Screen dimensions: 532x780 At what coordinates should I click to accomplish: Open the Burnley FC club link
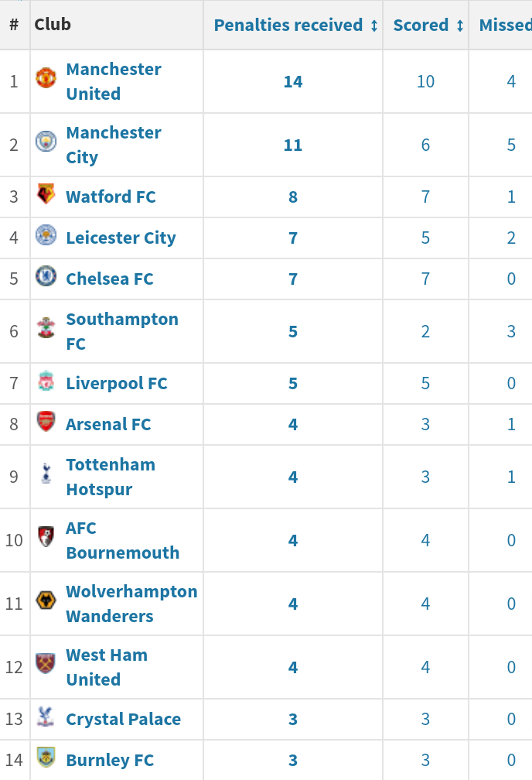[x=110, y=760]
